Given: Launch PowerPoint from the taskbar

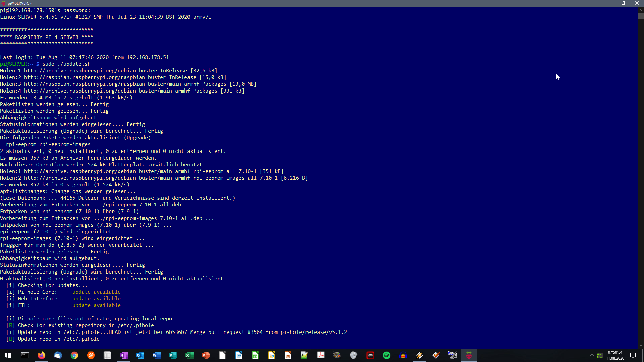Looking at the screenshot, I should [206, 355].
